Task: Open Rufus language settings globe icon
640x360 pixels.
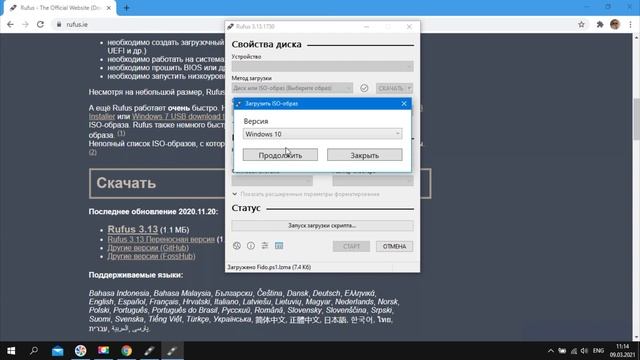Action: click(x=237, y=246)
